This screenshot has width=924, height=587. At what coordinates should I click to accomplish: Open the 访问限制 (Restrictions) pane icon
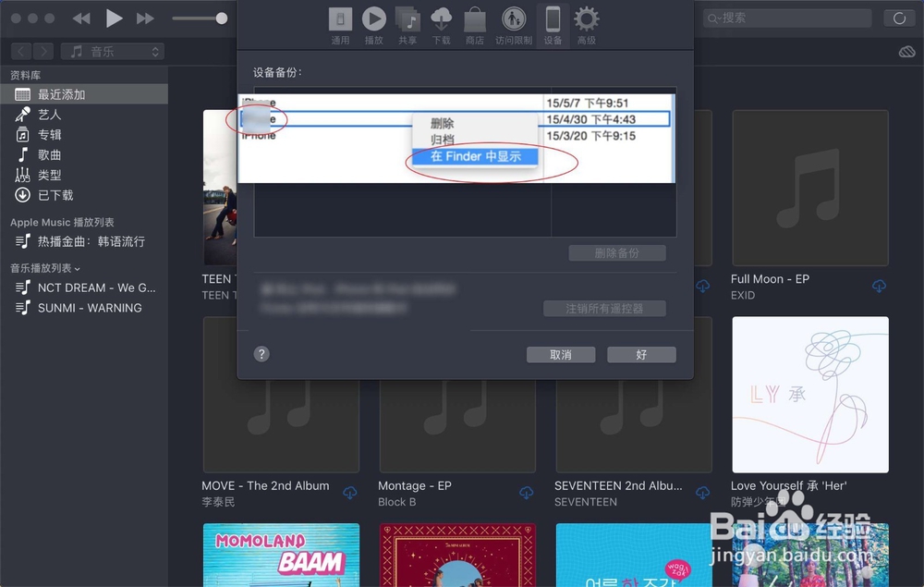coord(513,20)
